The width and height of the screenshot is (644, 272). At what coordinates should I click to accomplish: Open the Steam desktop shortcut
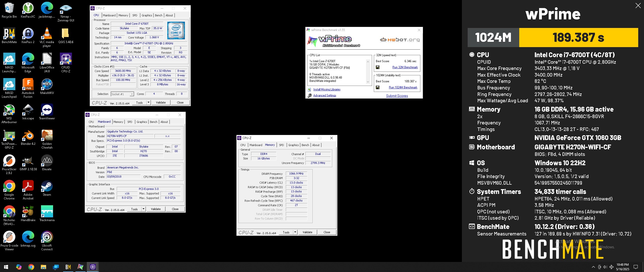click(x=47, y=188)
